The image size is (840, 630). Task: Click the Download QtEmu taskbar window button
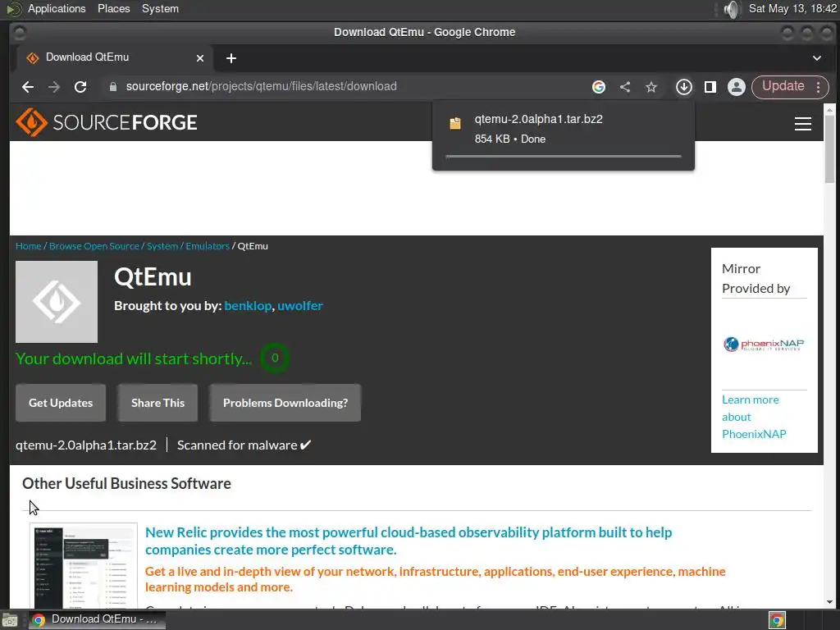97,620
